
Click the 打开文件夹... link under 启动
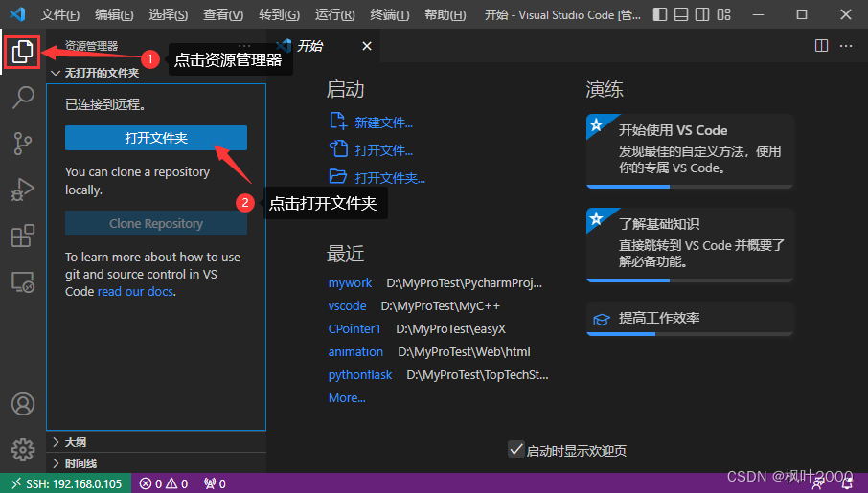click(x=390, y=178)
